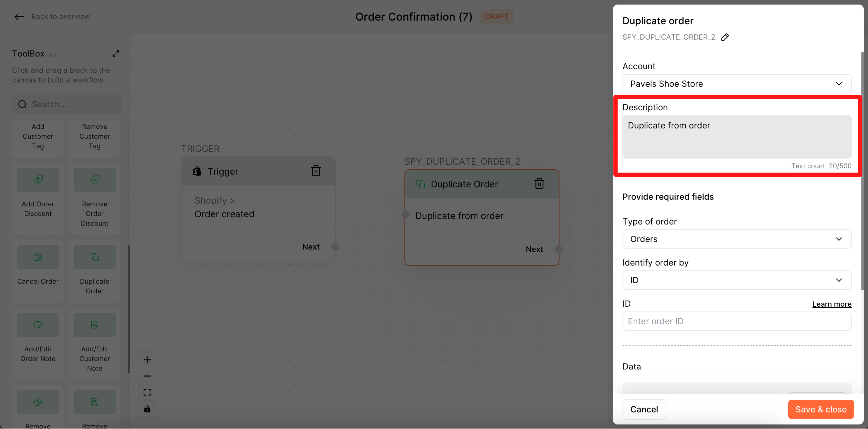Select the Add/Edit Customer Note block icon

[x=95, y=325]
